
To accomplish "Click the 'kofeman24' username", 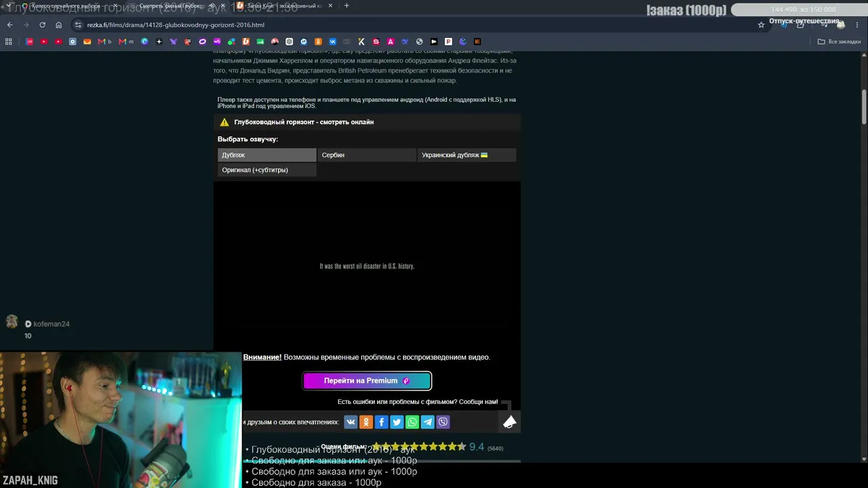I will click(52, 324).
